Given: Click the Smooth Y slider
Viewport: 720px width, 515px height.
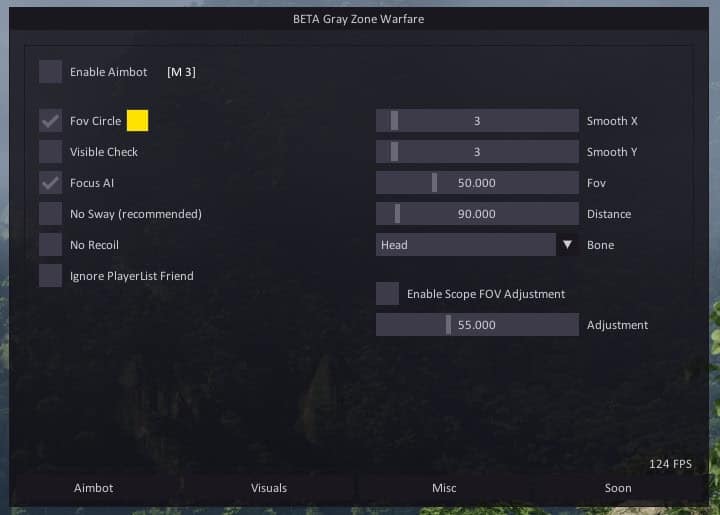Looking at the screenshot, I should [477, 152].
